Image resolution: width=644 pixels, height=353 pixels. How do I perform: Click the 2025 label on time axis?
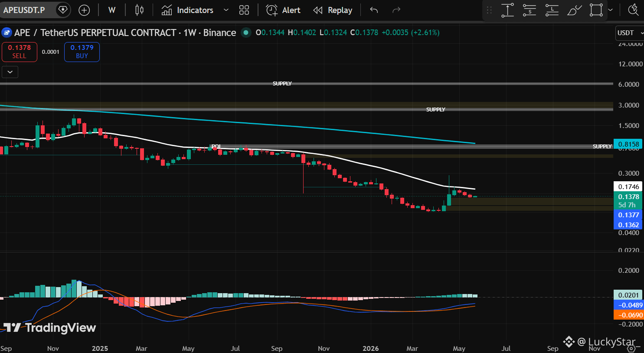pyautogui.click(x=100, y=348)
